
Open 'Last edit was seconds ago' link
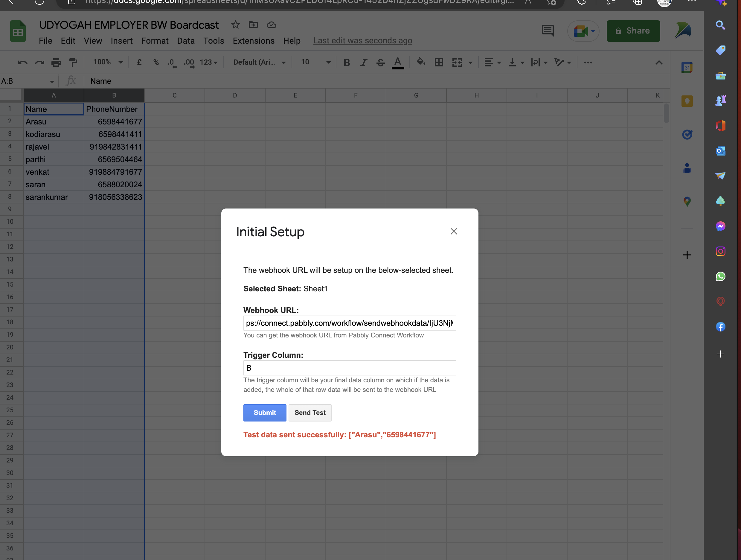coord(362,41)
